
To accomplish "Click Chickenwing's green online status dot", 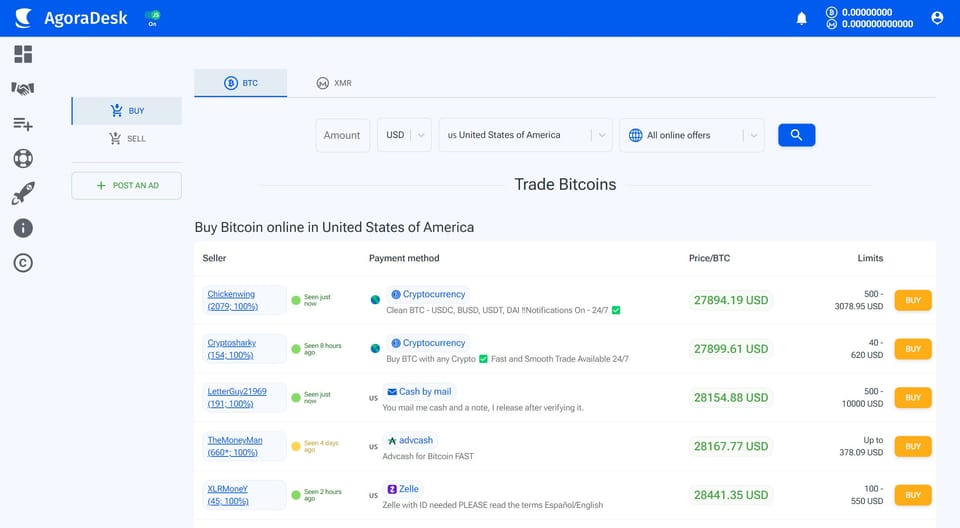I will [296, 300].
